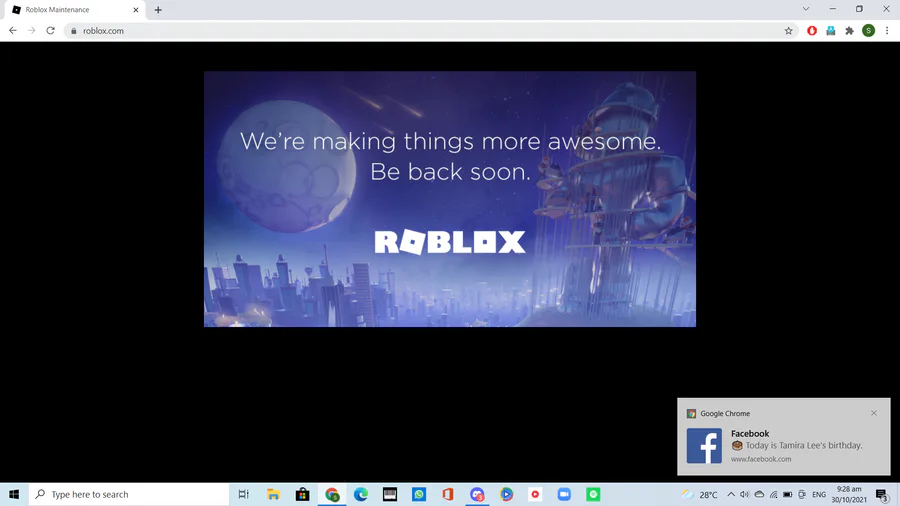This screenshot has width=900, height=506.
Task: Open the Wi-Fi network tray icon
Action: [x=773, y=494]
